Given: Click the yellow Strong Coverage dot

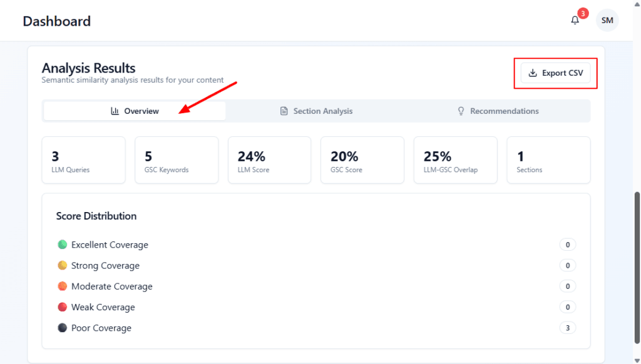Looking at the screenshot, I should 62,265.
